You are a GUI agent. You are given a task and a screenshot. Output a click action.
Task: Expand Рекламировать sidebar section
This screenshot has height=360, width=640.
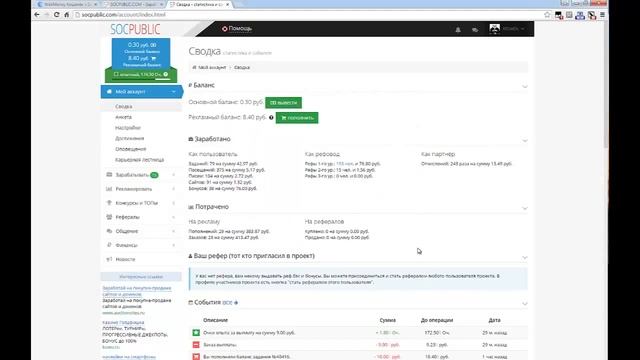[x=142, y=189]
